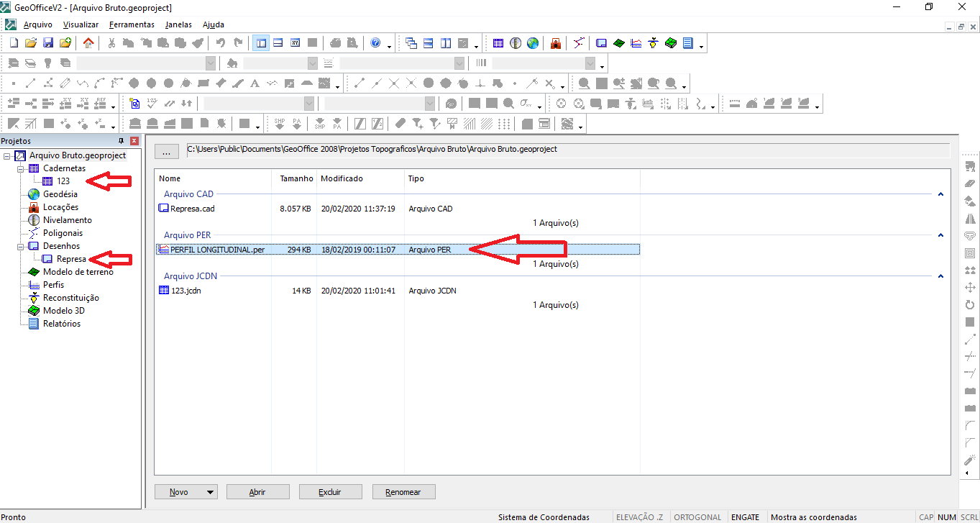
Task: Toggle ELEVAÇÃO .Z in status bar
Action: 639,517
